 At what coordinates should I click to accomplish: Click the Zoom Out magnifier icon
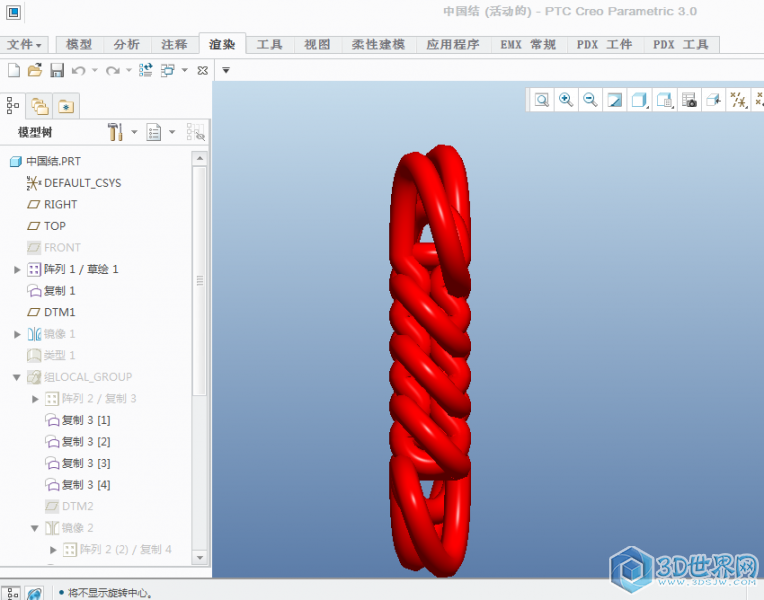(x=590, y=100)
